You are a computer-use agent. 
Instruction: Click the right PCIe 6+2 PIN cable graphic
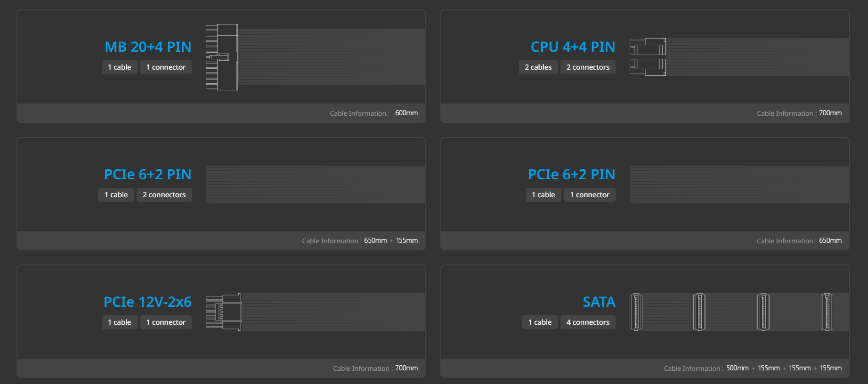(739, 184)
